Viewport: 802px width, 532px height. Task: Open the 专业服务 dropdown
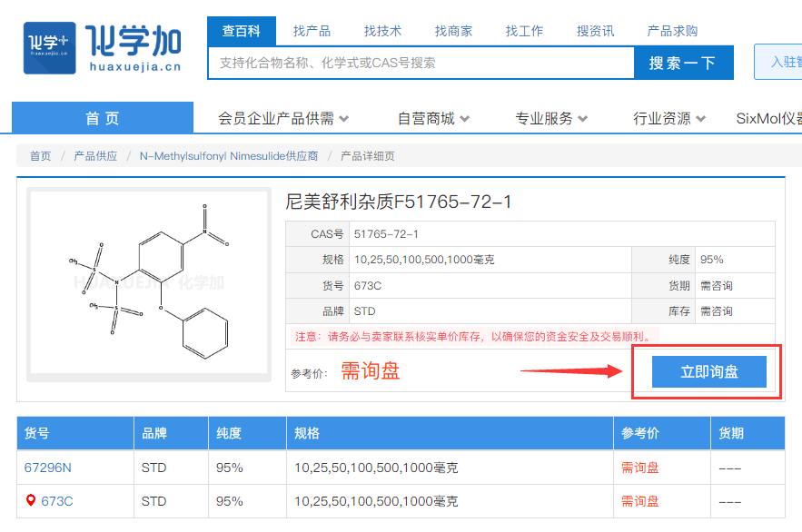click(551, 118)
